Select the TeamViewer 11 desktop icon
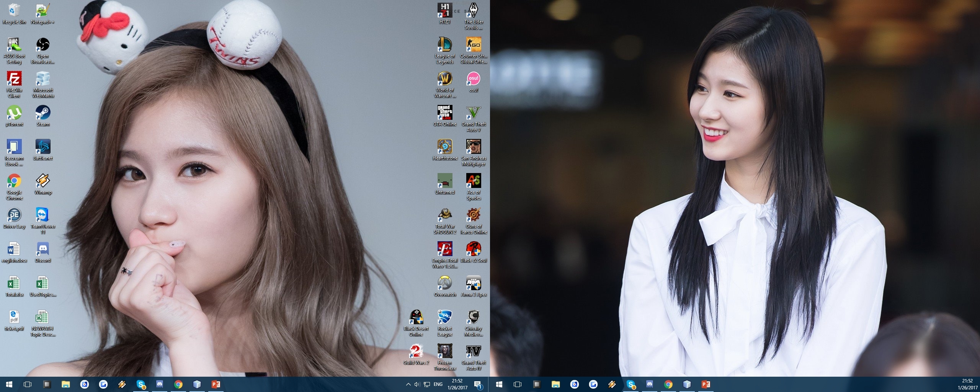Image resolution: width=980 pixels, height=392 pixels. pos(43,221)
